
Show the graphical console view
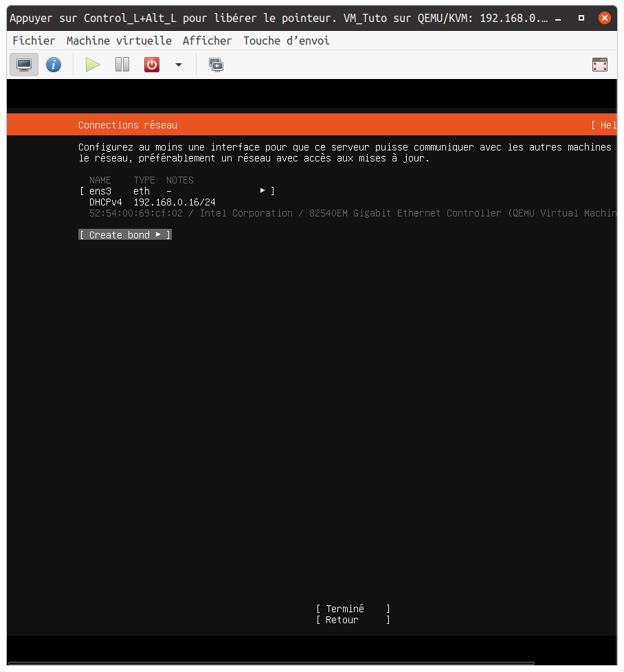coord(24,65)
